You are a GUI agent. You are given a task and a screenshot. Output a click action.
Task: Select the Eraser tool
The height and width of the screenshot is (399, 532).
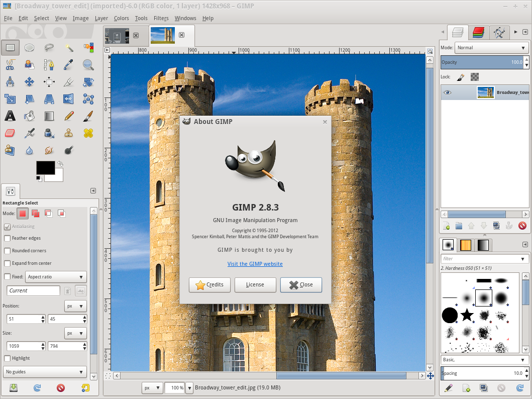click(x=10, y=133)
